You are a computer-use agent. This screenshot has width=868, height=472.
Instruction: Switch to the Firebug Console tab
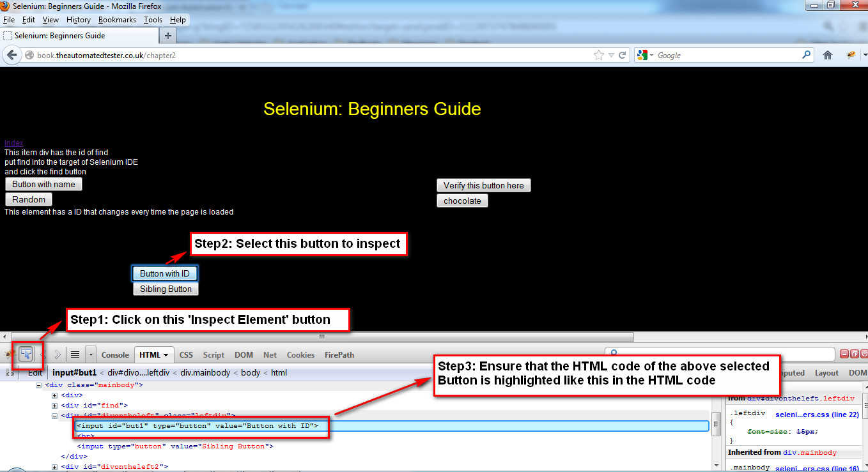tap(114, 354)
